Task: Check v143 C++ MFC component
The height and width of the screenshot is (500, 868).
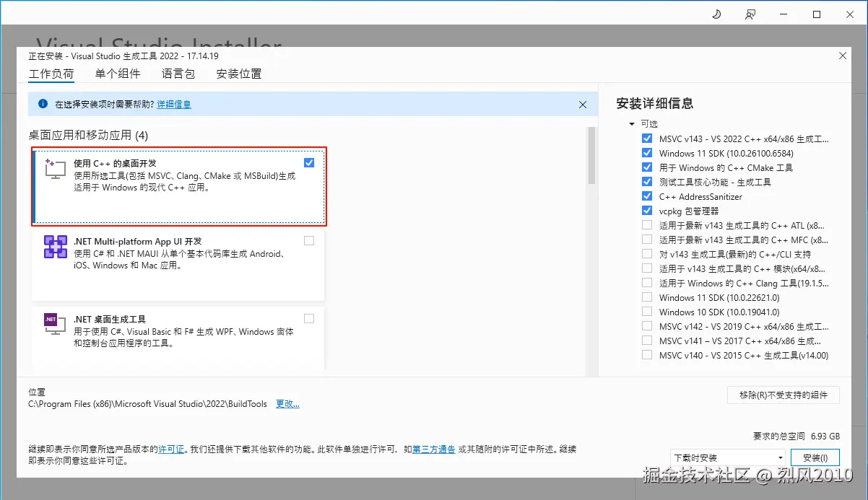Action: pos(647,240)
